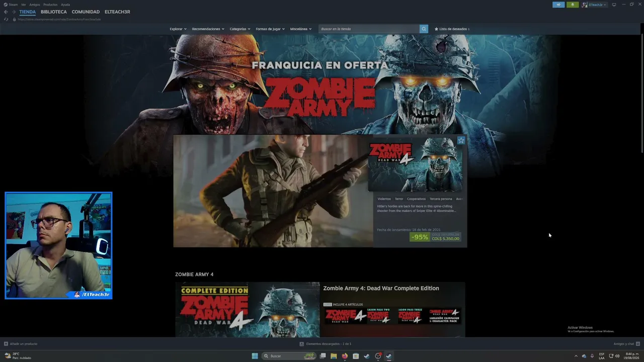Click the store search input field
The height and width of the screenshot is (362, 644).
(x=369, y=29)
